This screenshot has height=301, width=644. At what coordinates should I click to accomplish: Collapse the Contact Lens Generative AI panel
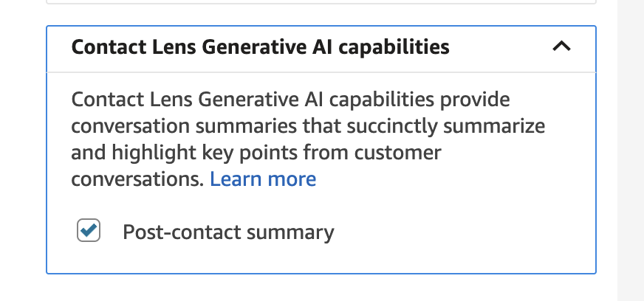click(x=561, y=46)
